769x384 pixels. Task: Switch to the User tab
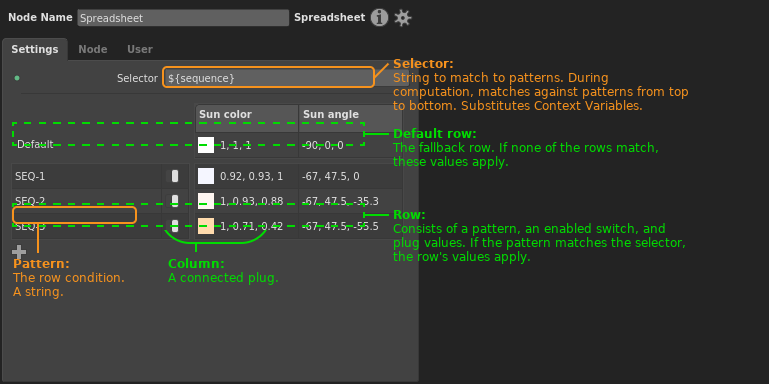point(140,49)
